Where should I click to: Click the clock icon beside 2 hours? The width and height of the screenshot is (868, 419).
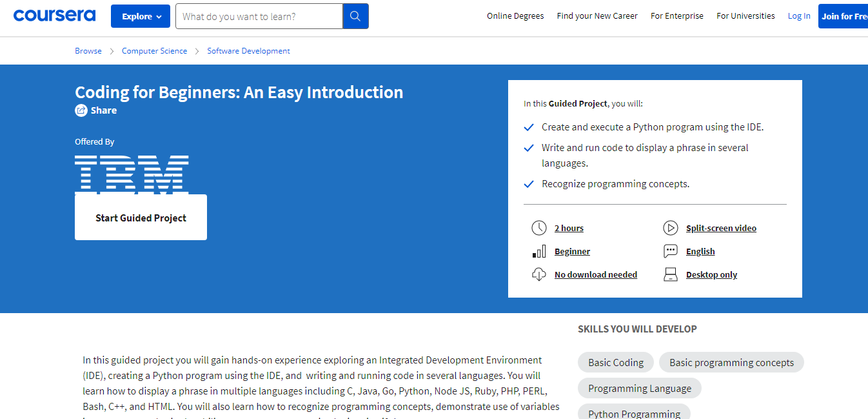[x=540, y=228]
